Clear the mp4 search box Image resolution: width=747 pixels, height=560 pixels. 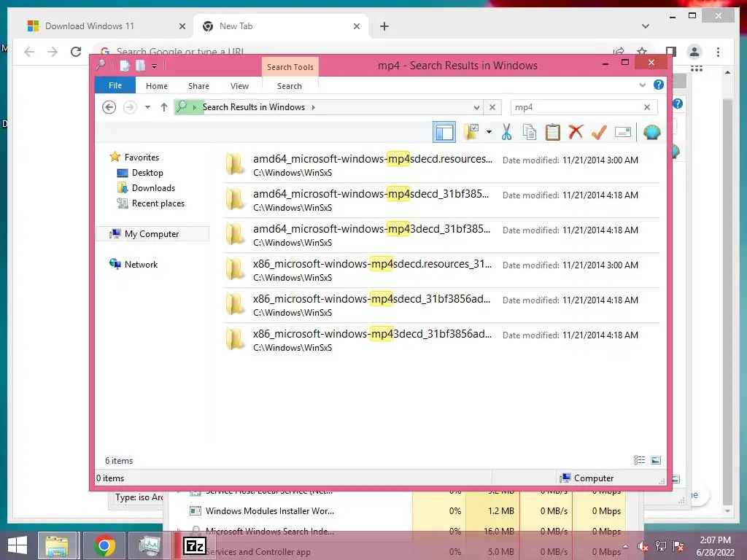tap(647, 107)
